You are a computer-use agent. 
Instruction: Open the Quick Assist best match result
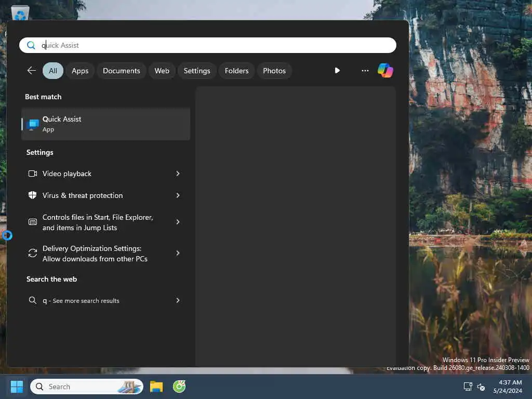point(105,124)
